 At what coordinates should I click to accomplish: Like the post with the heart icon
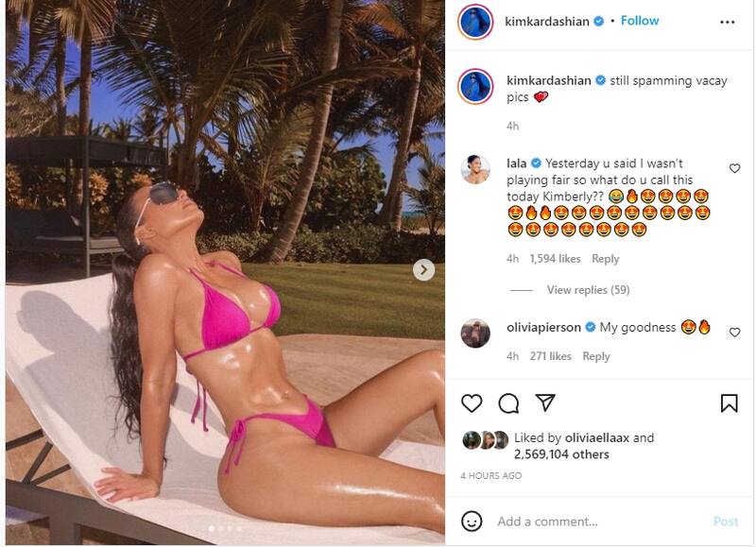pyautogui.click(x=472, y=402)
